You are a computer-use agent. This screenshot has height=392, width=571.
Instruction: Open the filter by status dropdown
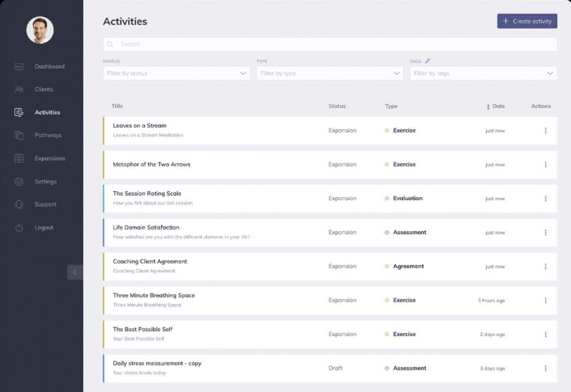tap(176, 73)
